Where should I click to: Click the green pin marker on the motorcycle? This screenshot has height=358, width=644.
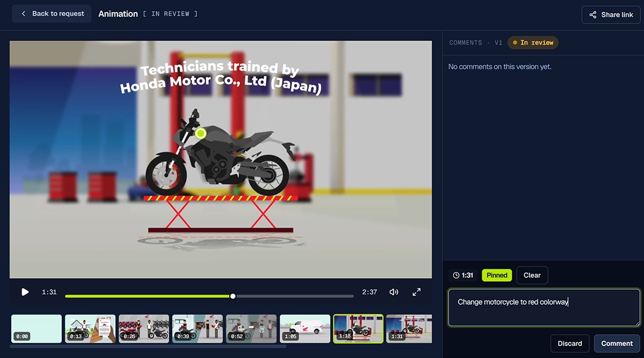200,133
